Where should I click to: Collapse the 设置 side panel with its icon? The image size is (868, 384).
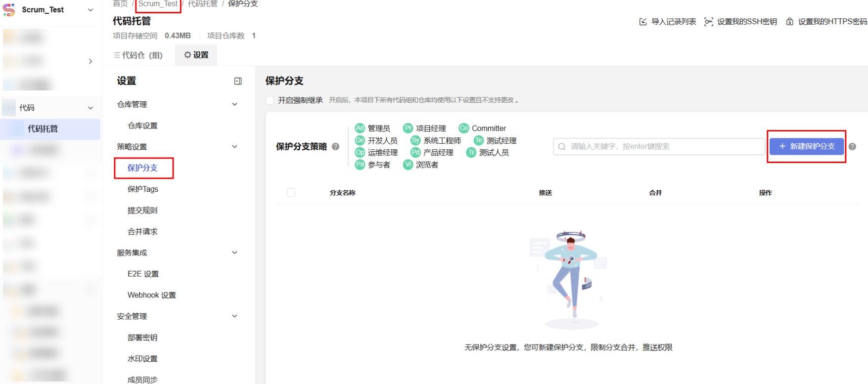[238, 81]
